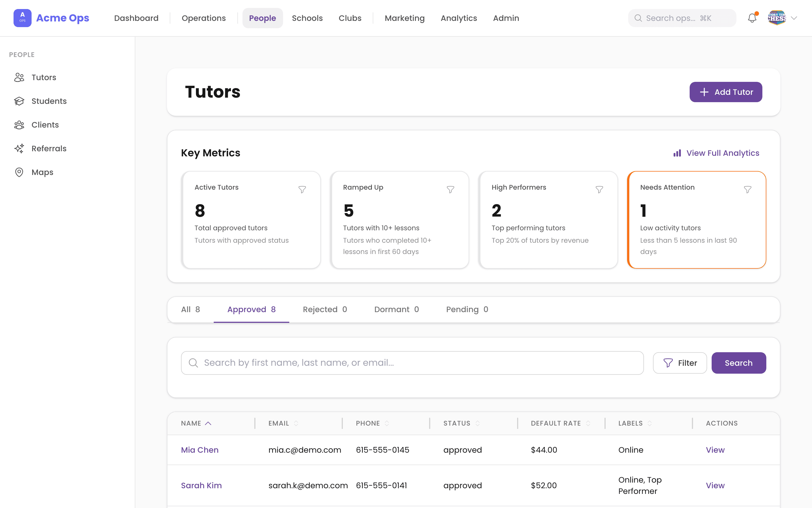Click View for Mia Chen row

[x=715, y=450]
